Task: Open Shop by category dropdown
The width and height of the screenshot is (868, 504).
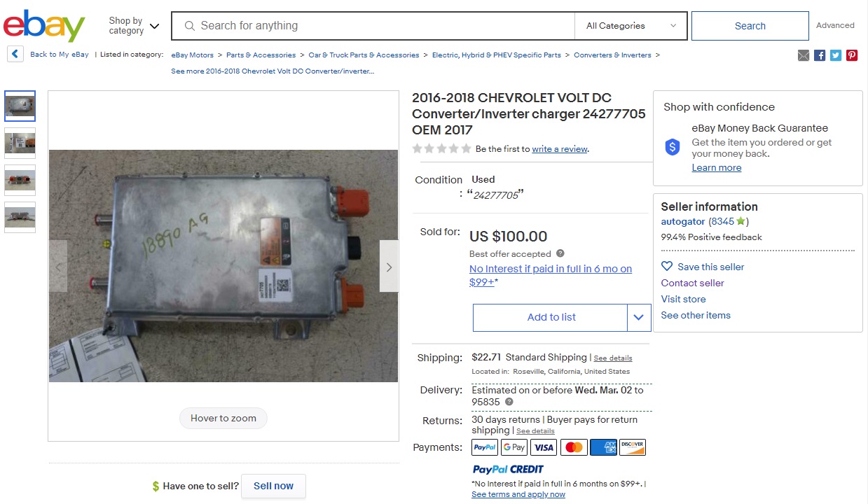Action: pyautogui.click(x=134, y=26)
